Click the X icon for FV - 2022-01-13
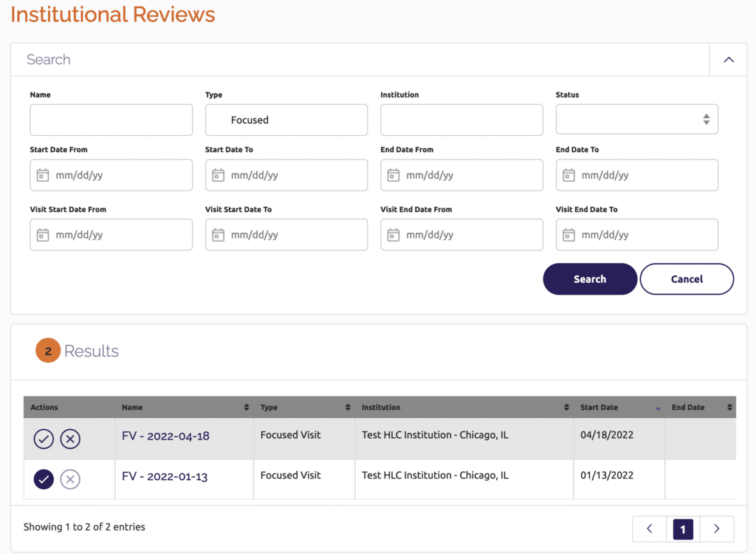756x554 pixels. [x=70, y=479]
